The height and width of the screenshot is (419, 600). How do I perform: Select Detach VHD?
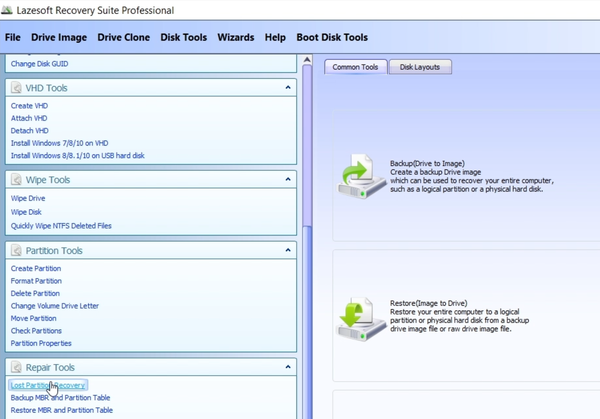click(x=29, y=130)
